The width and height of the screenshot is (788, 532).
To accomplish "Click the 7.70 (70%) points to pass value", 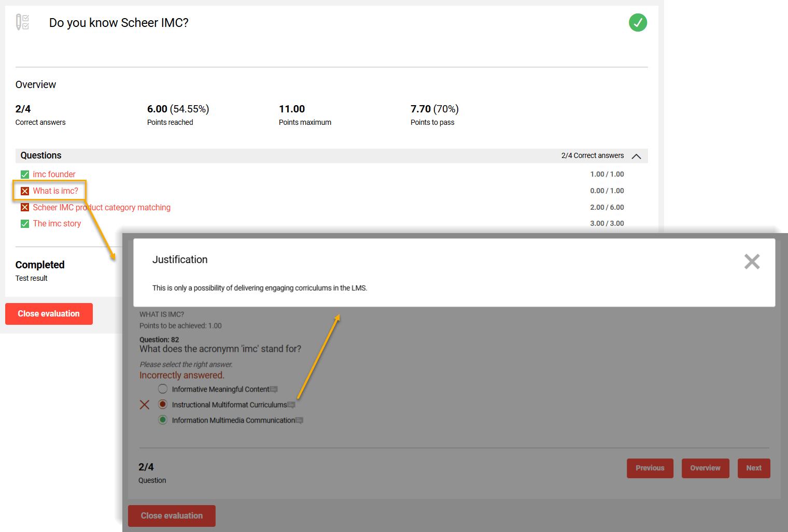I will [x=434, y=109].
